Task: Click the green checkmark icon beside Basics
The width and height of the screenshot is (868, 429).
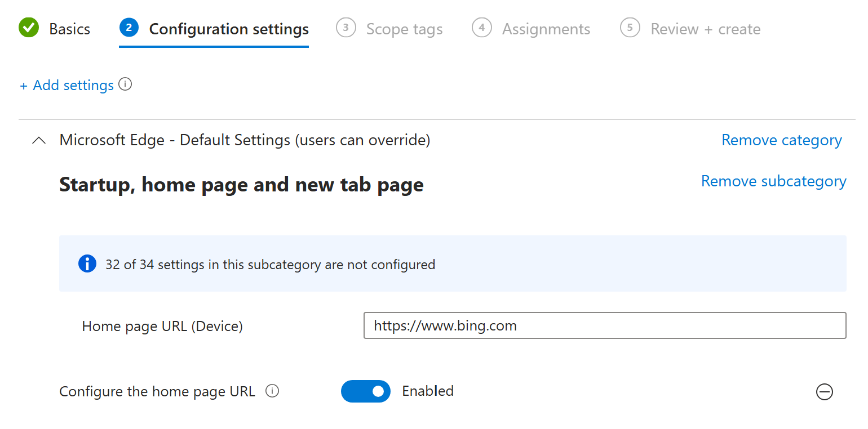Action: (29, 28)
